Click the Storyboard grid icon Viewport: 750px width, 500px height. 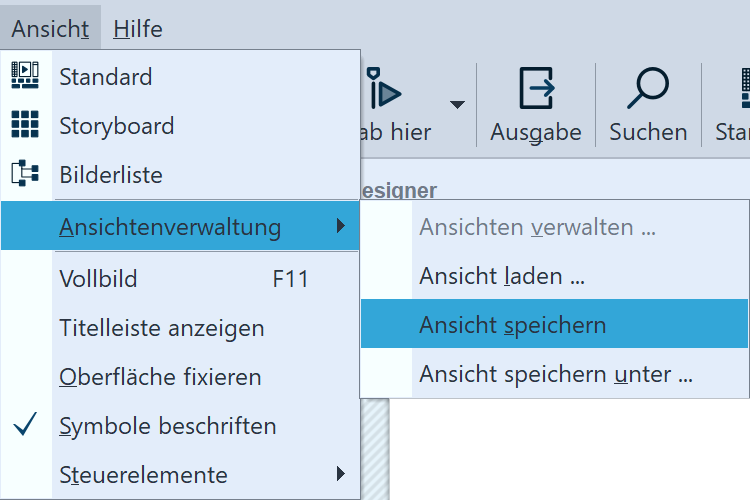coord(25,125)
